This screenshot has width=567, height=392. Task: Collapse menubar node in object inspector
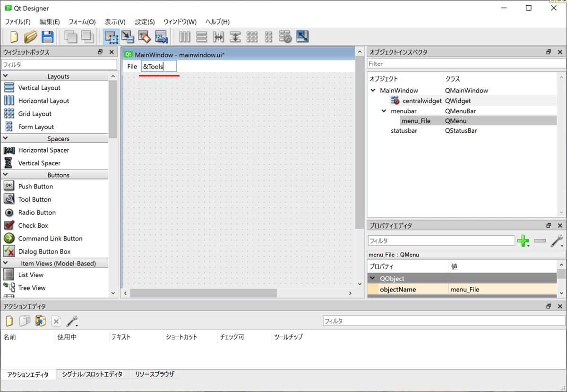[x=384, y=111]
